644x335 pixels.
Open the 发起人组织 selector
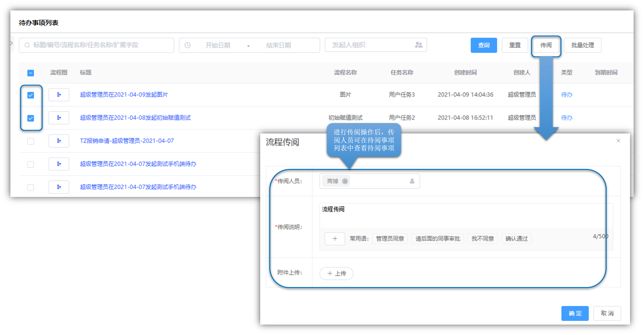point(371,45)
